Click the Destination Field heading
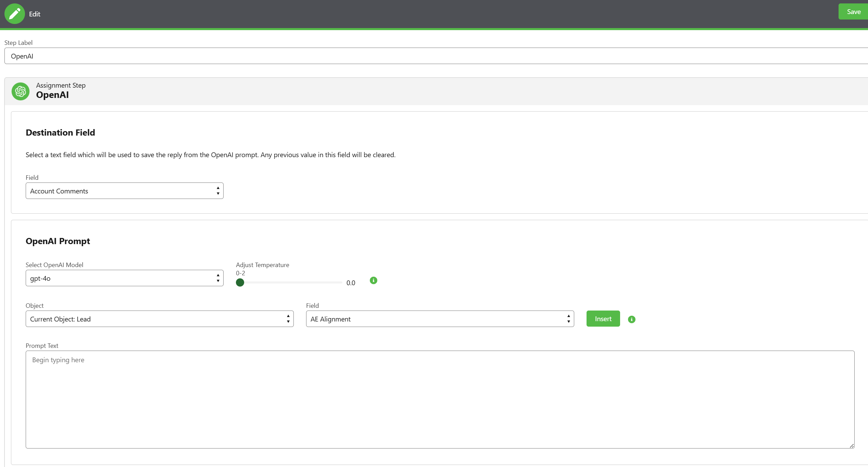The height and width of the screenshot is (467, 868). coord(60,132)
